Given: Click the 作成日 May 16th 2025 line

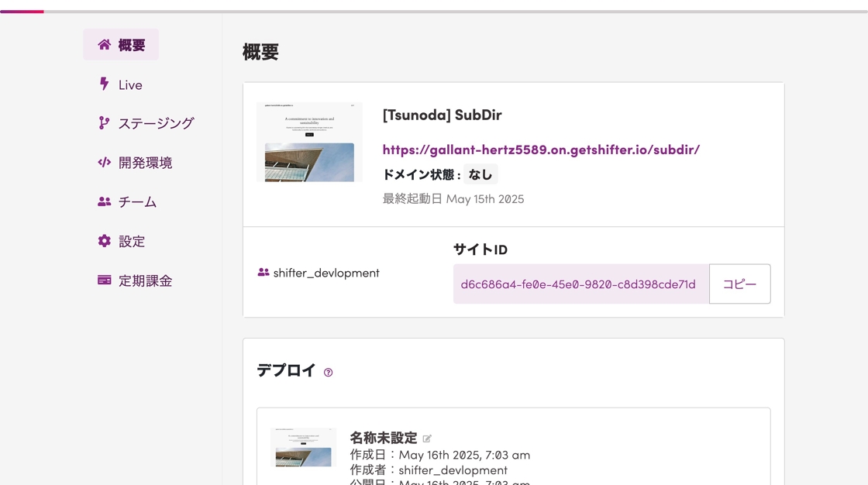Looking at the screenshot, I should pyautogui.click(x=440, y=455).
